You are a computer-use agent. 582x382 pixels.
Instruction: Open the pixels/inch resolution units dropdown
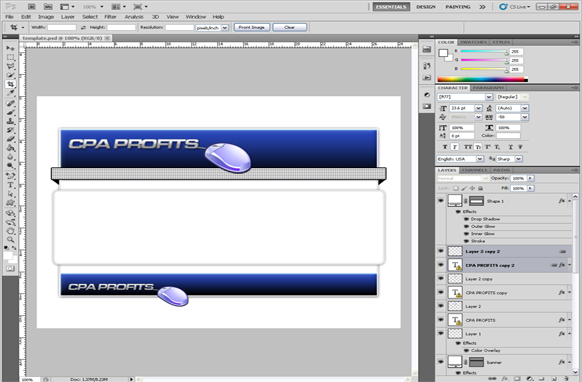[225, 27]
